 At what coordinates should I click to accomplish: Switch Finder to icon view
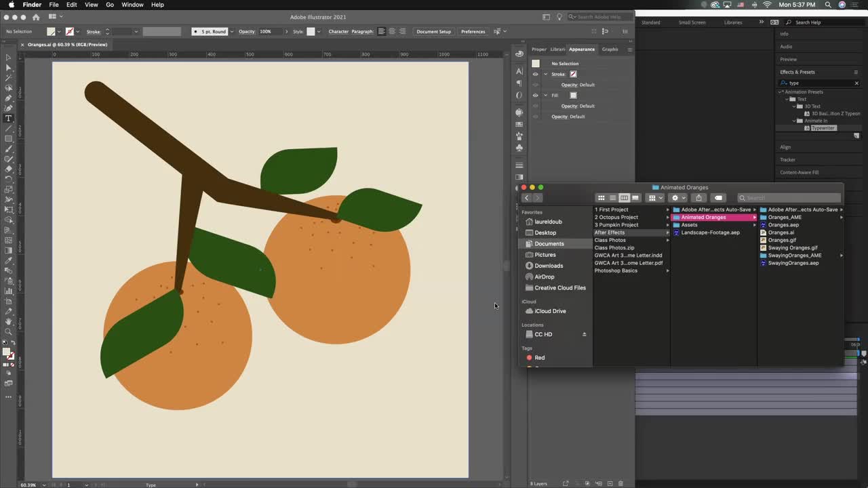click(601, 198)
